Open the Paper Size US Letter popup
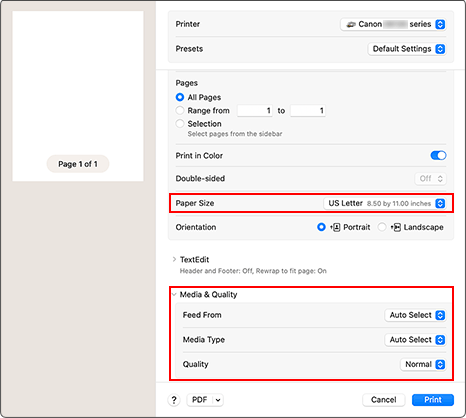The height and width of the screenshot is (418, 466). tap(385, 203)
